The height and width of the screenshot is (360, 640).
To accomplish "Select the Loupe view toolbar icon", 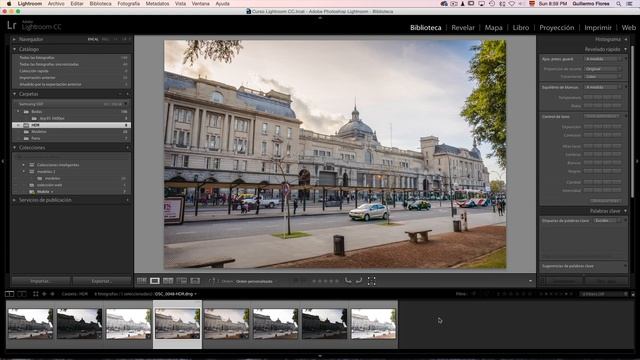I will tap(155, 281).
